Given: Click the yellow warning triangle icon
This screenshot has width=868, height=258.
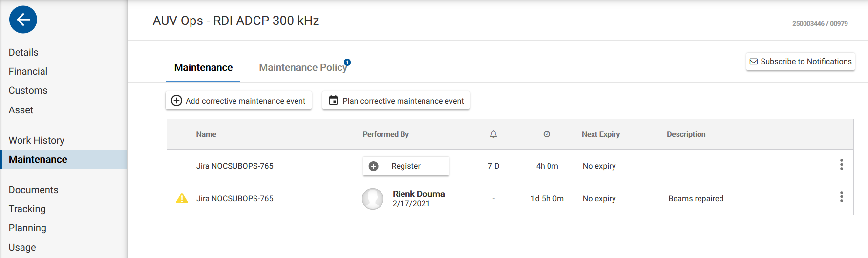Looking at the screenshot, I should pyautogui.click(x=182, y=198).
